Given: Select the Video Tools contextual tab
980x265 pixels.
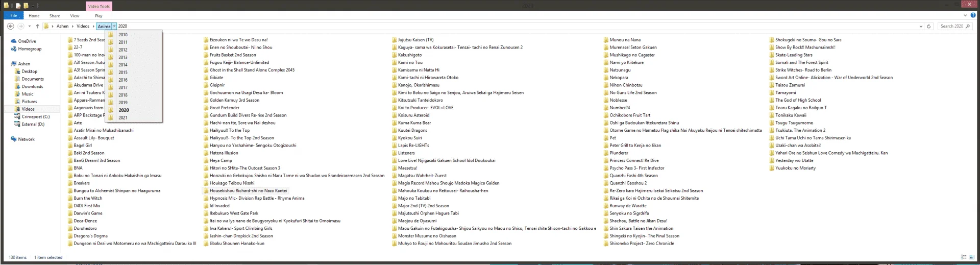Looking at the screenshot, I should point(99,6).
